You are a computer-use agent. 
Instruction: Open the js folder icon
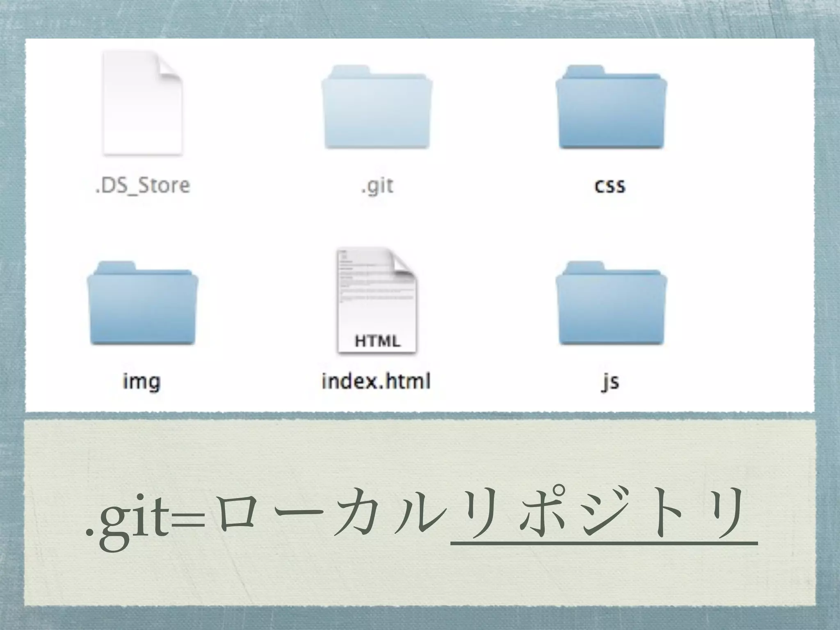pyautogui.click(x=611, y=303)
